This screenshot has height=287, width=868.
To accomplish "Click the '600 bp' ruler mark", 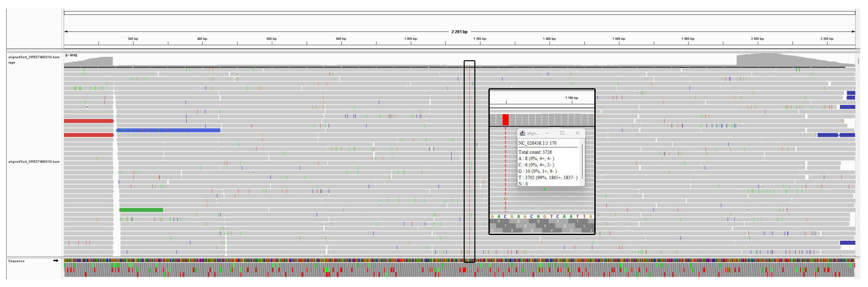I will pyautogui.click(x=271, y=39).
